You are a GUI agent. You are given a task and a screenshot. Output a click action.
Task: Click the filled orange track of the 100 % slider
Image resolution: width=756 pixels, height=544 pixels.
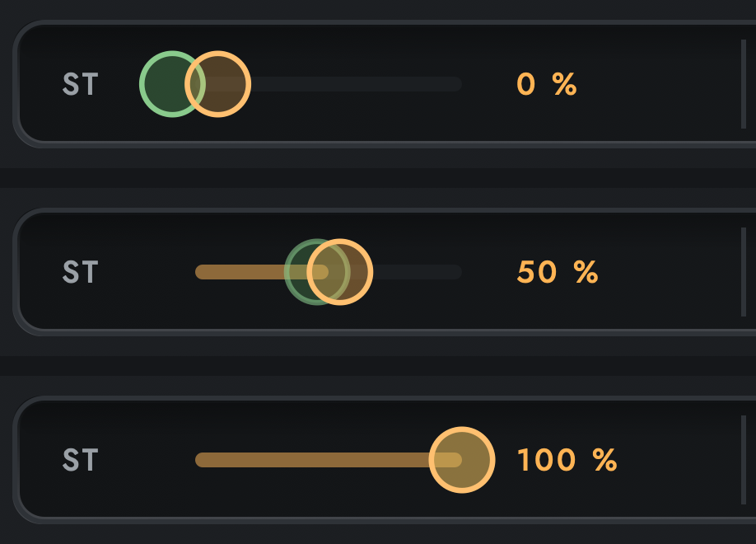tap(312, 460)
